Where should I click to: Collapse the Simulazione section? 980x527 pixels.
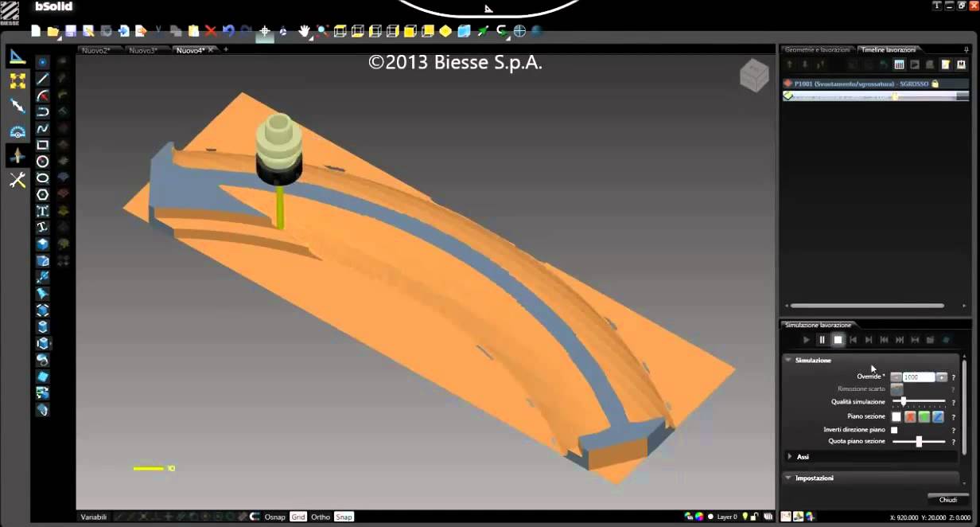(x=789, y=360)
